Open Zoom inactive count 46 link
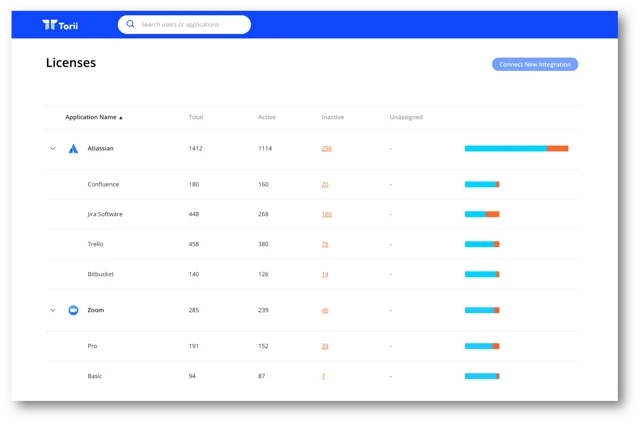This screenshot has width=640, height=423. 325,310
